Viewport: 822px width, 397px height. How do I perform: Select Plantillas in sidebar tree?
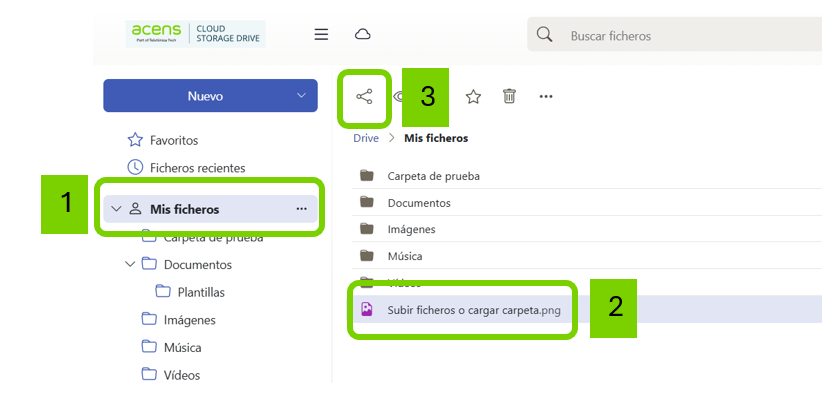point(201,292)
